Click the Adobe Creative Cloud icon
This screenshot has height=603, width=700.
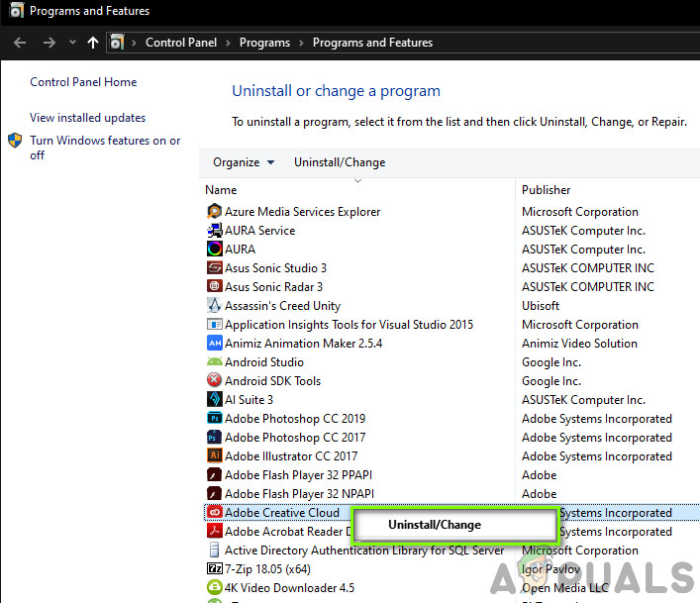click(x=214, y=512)
